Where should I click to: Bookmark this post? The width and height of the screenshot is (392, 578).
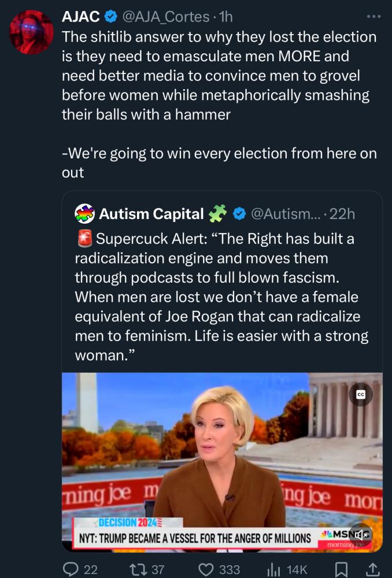(342, 569)
